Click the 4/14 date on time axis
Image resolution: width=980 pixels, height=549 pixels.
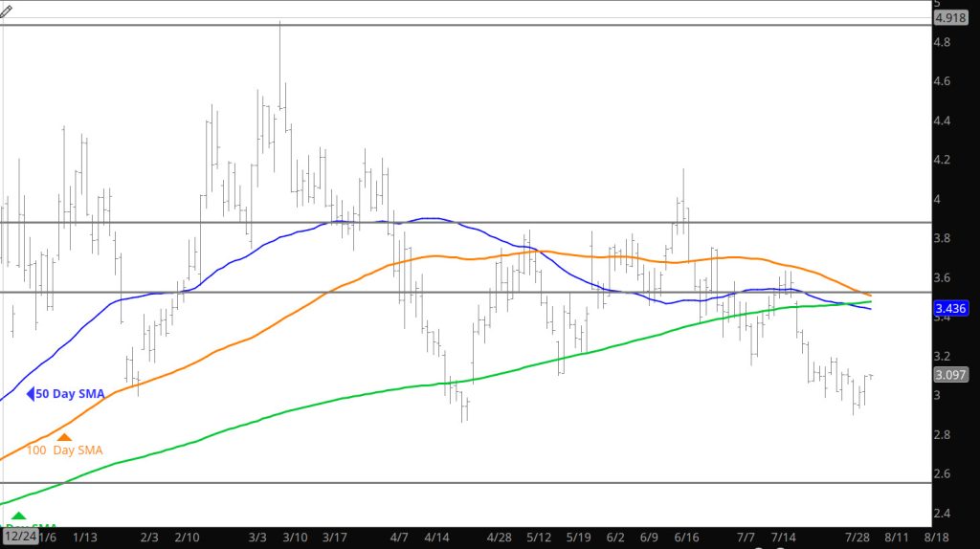click(436, 538)
